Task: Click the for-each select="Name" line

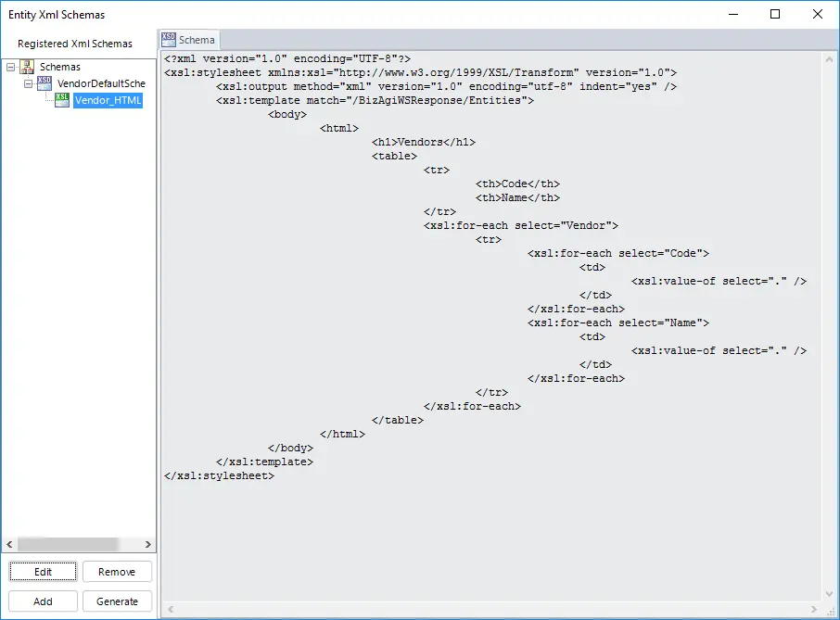Action: tap(618, 323)
